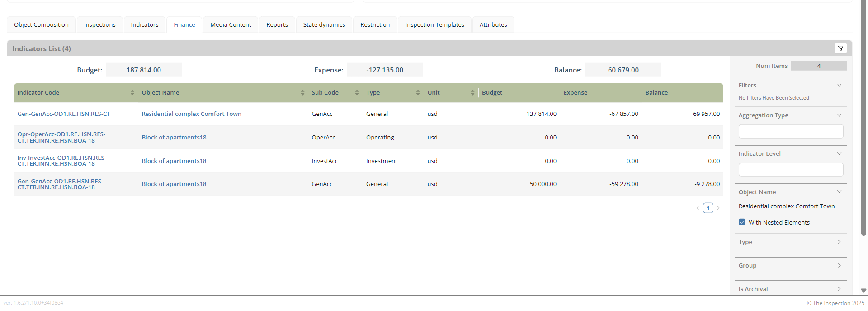Expand the Group filter section

coord(839,266)
